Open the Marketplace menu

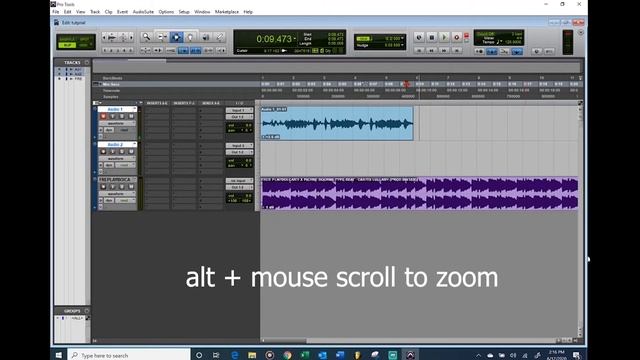[227, 12]
